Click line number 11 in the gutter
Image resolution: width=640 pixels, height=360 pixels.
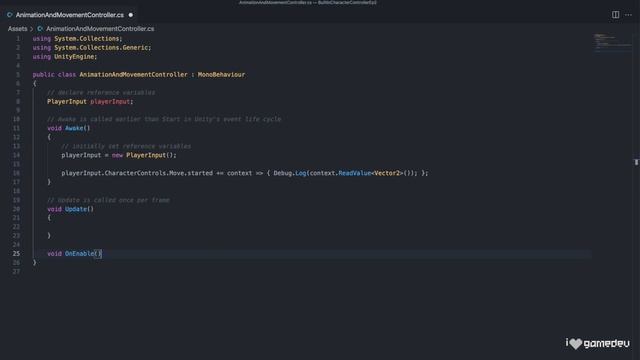(x=16, y=128)
